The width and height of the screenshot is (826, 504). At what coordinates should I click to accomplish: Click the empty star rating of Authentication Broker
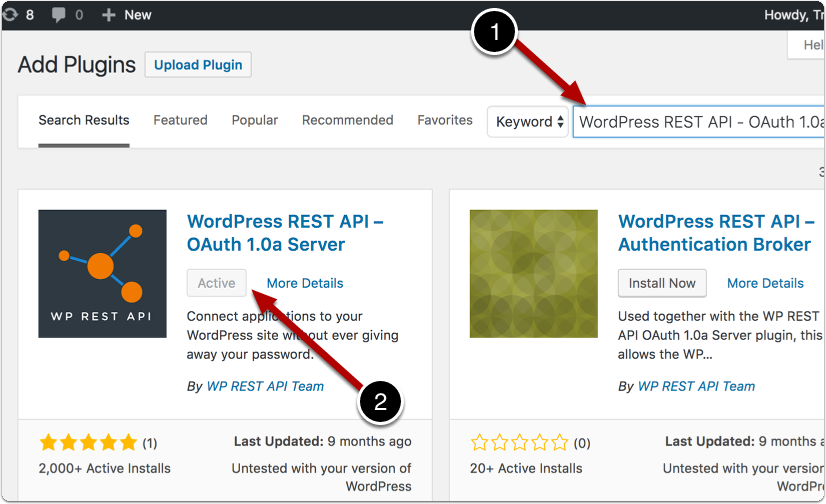(x=519, y=442)
